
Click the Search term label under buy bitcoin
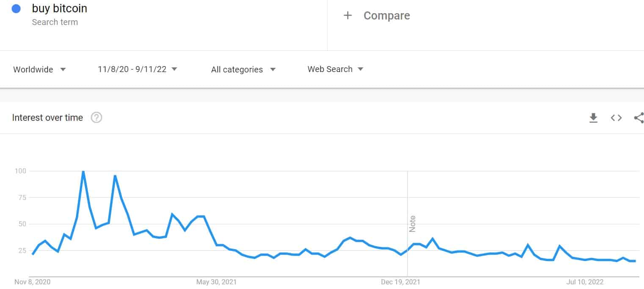pyautogui.click(x=55, y=22)
